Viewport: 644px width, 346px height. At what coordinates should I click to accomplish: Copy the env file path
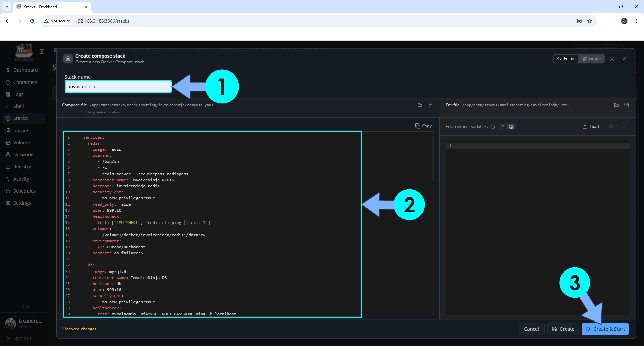627,105
